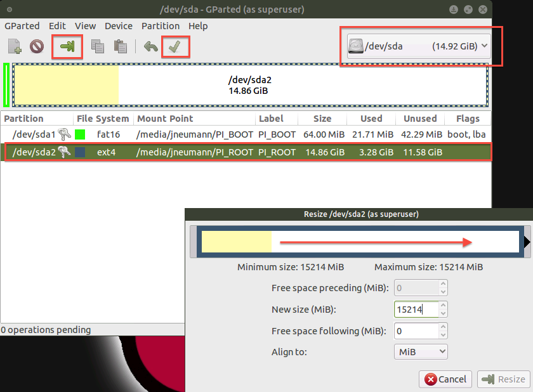Click the File System column header
The height and width of the screenshot is (392, 533).
[103, 118]
